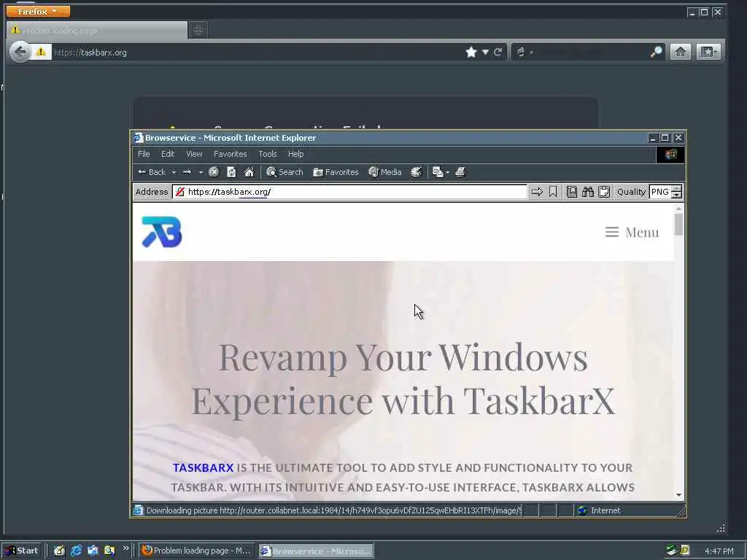
Task: Open Firefox search engine selector
Action: pos(524,52)
